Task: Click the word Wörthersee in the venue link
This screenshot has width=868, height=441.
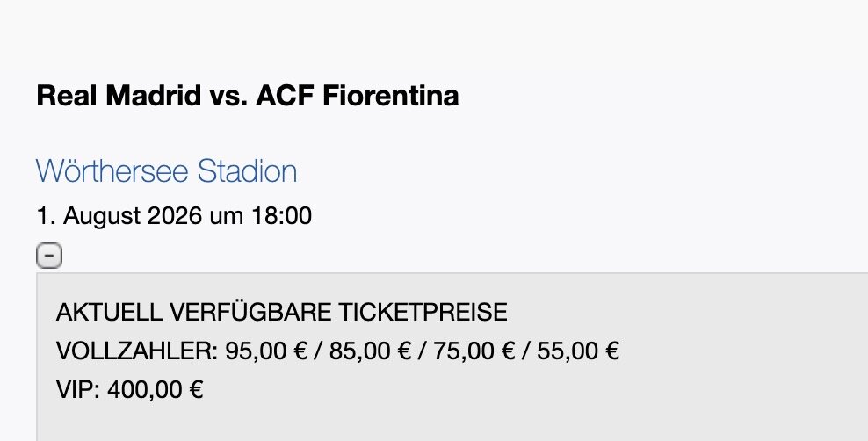Action: (113, 170)
